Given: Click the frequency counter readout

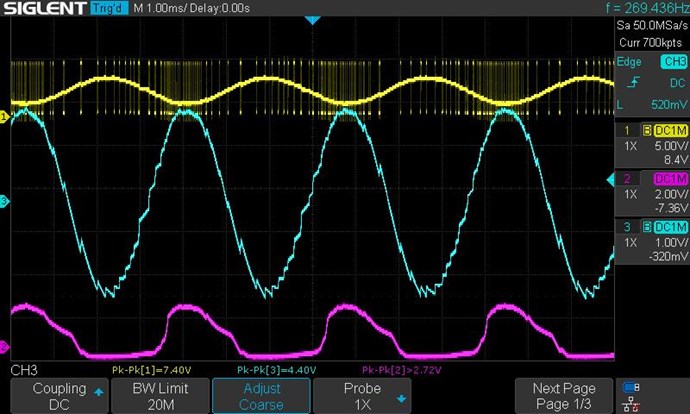Looking at the screenshot, I should tap(647, 8).
